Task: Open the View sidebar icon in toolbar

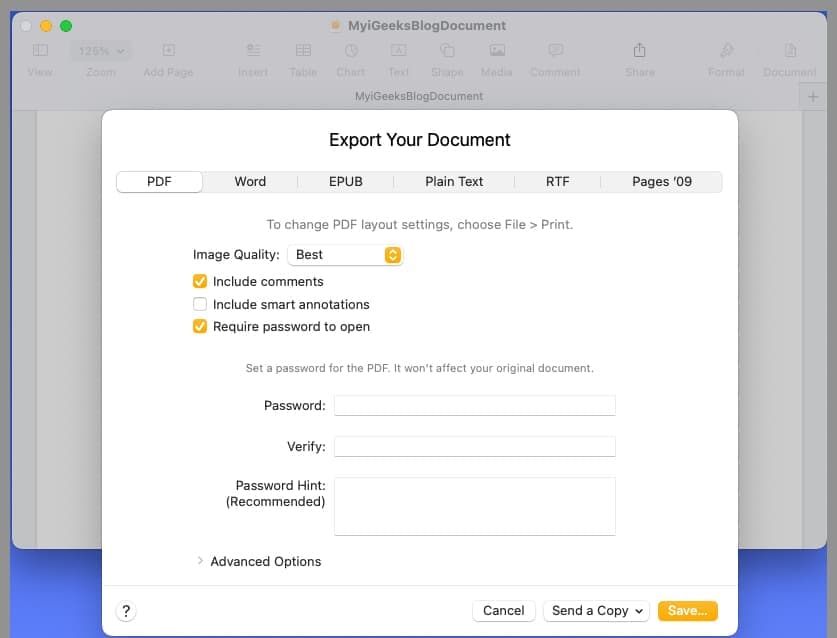Action: pos(40,50)
